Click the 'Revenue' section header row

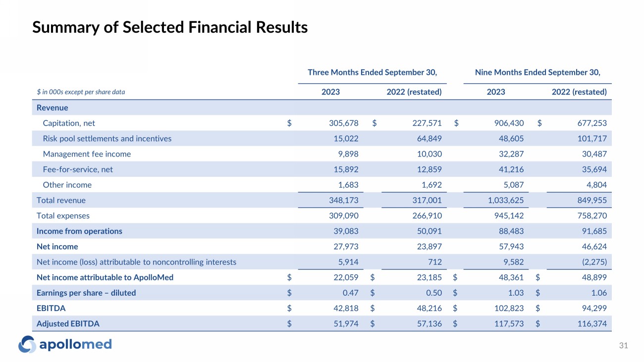click(53, 107)
